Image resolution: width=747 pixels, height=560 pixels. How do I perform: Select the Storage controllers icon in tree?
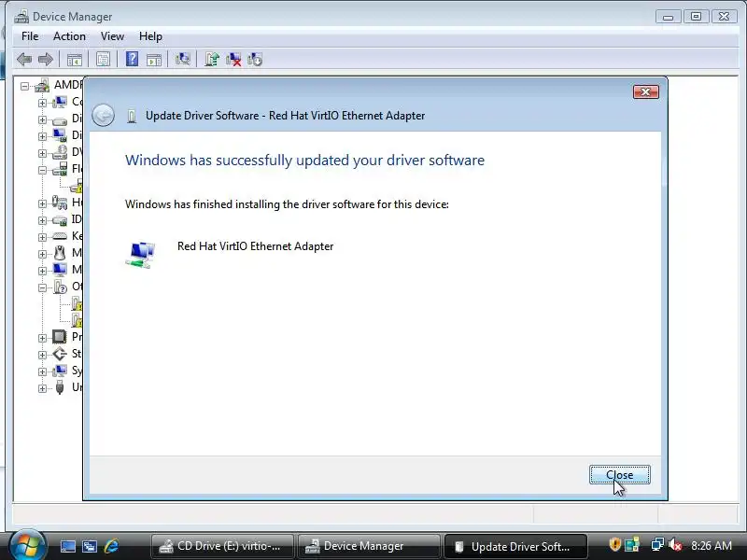tap(60, 354)
